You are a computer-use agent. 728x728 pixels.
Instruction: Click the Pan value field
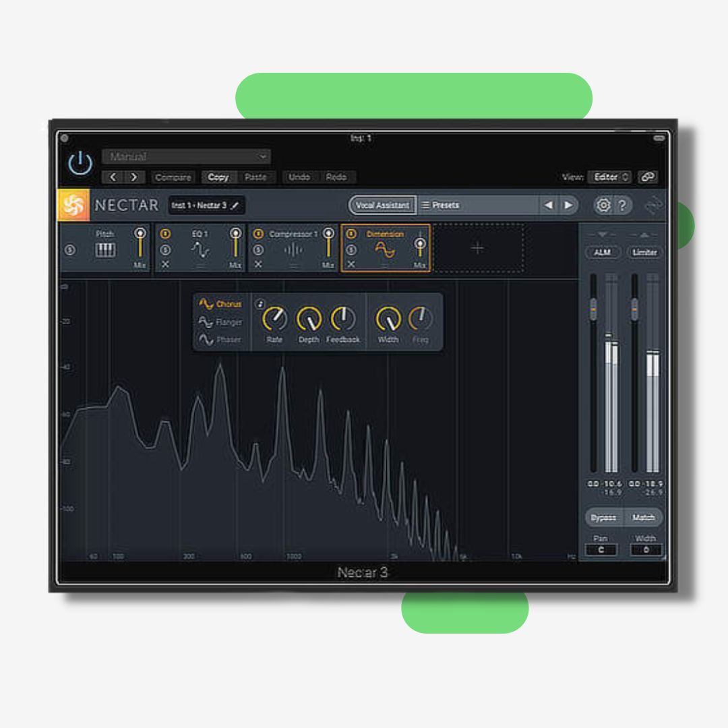(x=600, y=550)
